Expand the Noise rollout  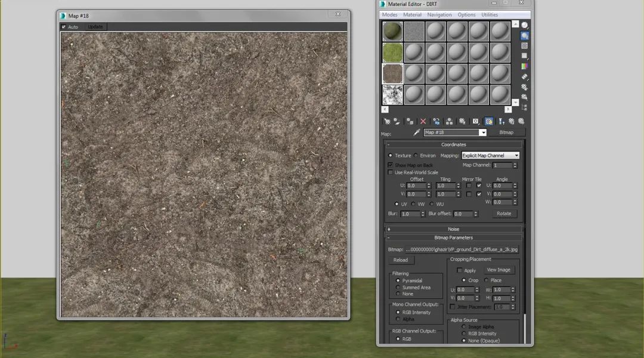453,229
